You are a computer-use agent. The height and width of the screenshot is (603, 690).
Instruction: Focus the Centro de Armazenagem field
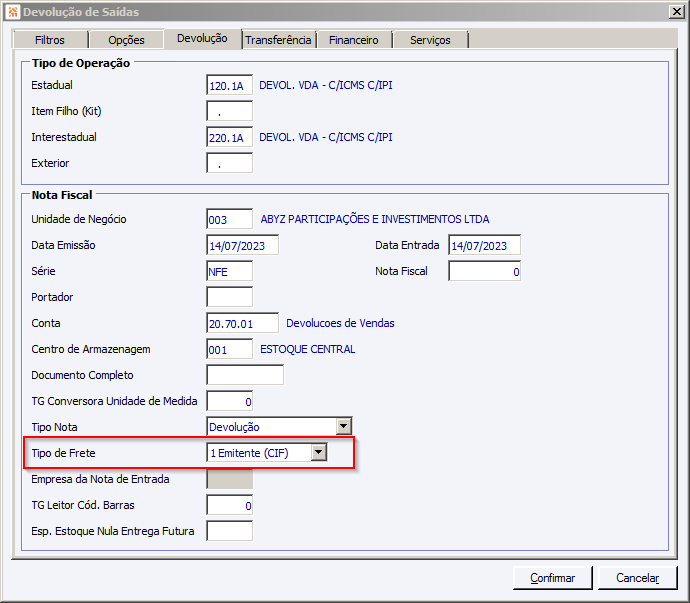click(229, 349)
